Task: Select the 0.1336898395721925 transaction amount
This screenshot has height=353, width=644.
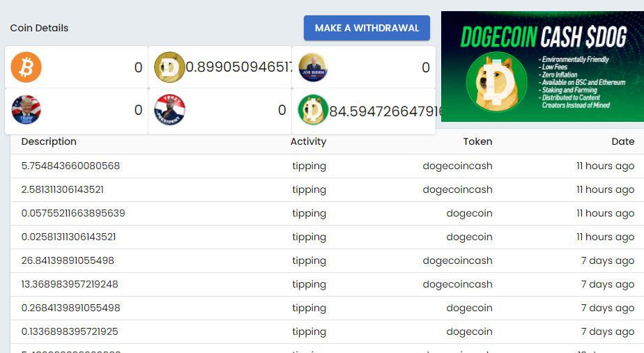Action: pyautogui.click(x=70, y=331)
